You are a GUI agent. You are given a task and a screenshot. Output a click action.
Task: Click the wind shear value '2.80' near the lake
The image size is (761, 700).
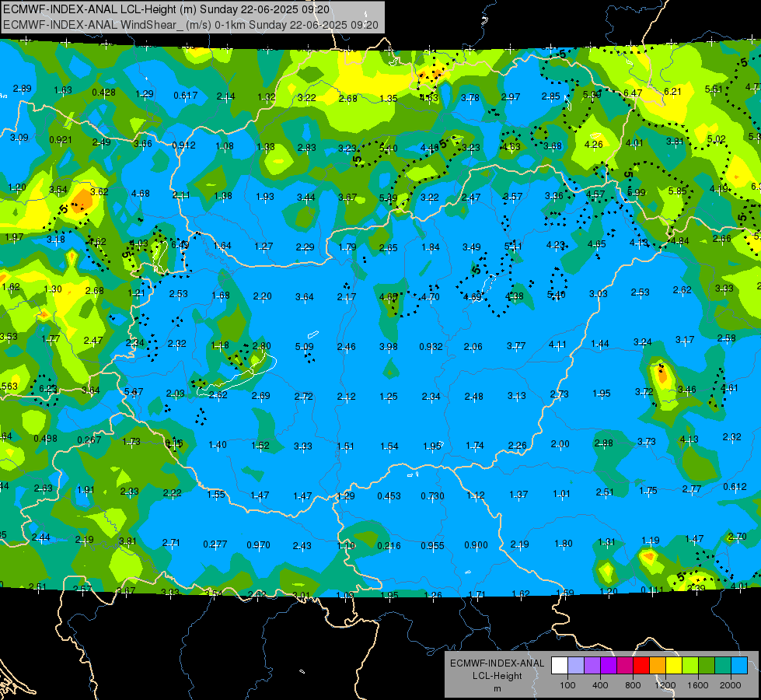(x=262, y=346)
